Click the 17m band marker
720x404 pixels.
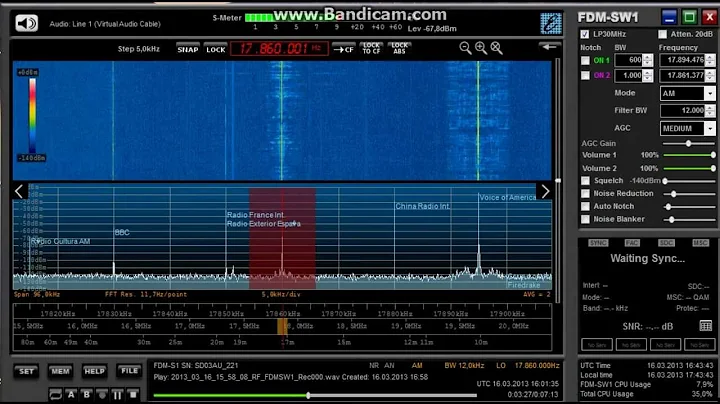coord(287,342)
